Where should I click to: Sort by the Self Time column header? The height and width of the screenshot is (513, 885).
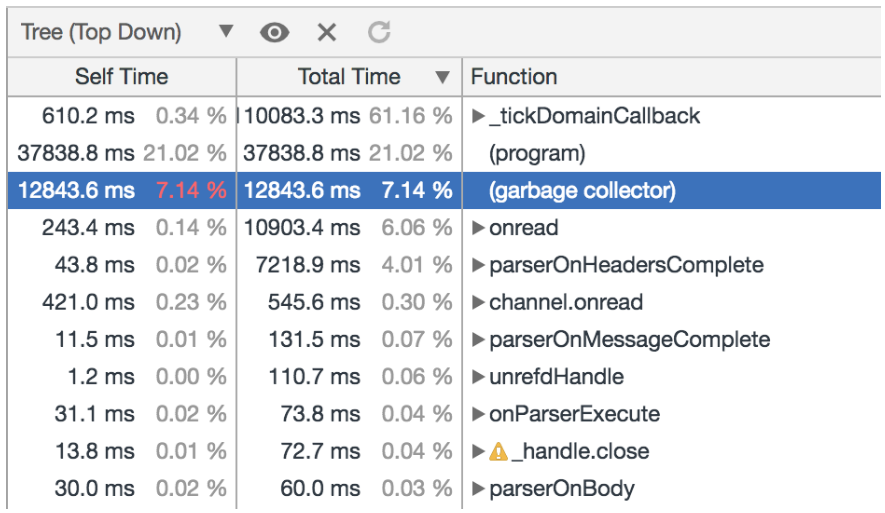(x=122, y=77)
